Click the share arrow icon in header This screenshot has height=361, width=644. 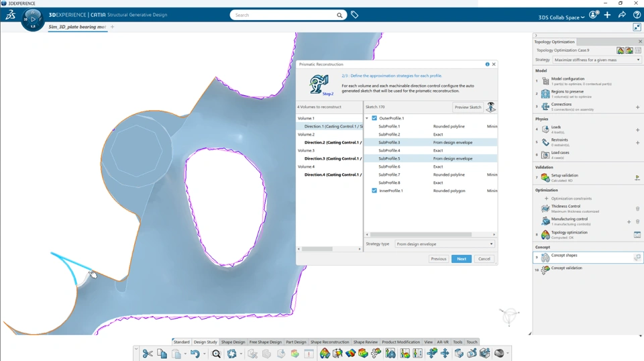coord(623,15)
